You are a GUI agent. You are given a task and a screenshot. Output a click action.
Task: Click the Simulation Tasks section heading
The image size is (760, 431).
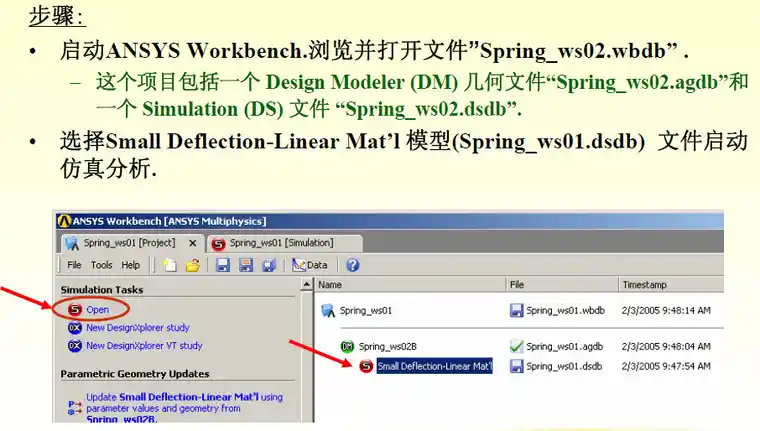102,289
